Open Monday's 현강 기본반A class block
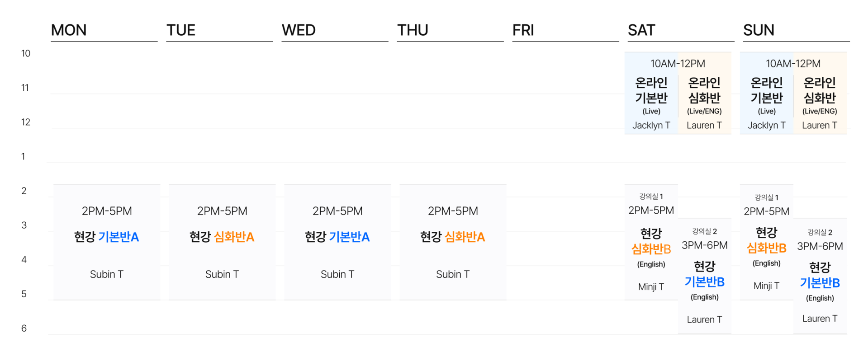This screenshot has height=356, width=868. tap(107, 242)
